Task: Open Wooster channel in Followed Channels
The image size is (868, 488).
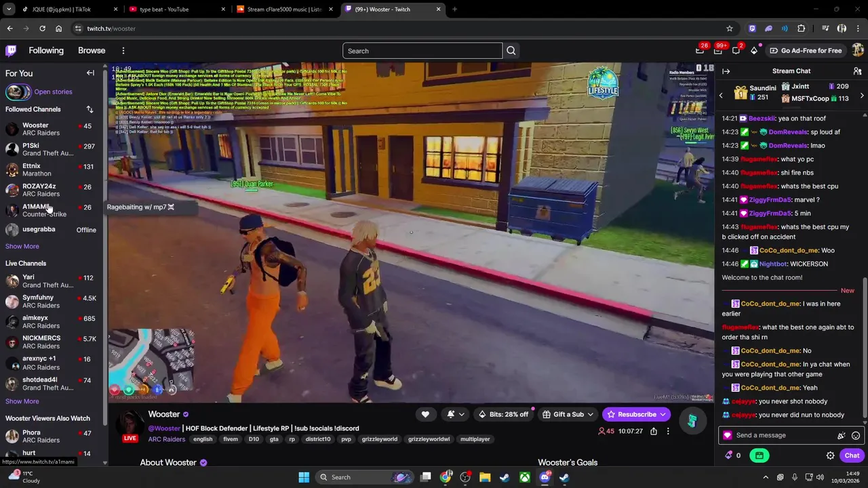Action: tap(51, 129)
